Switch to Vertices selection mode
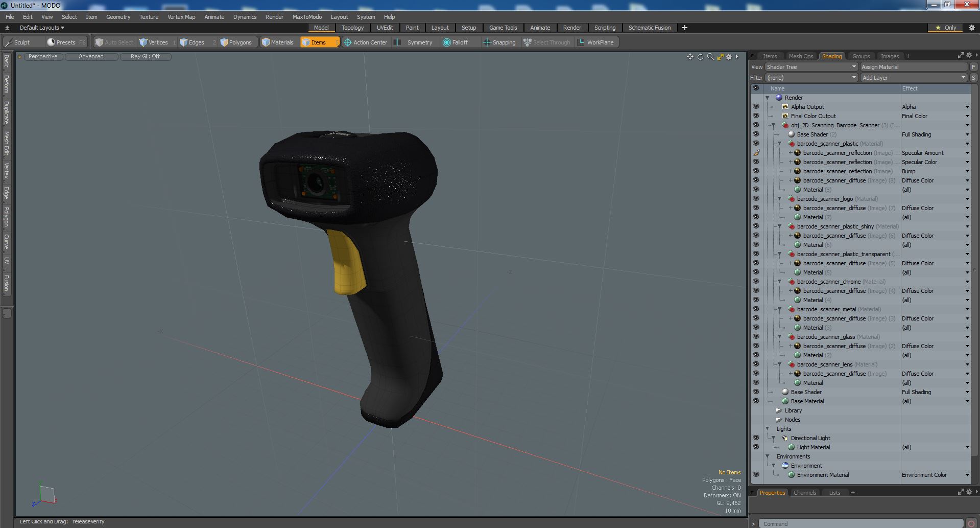The image size is (980, 528). pos(157,42)
